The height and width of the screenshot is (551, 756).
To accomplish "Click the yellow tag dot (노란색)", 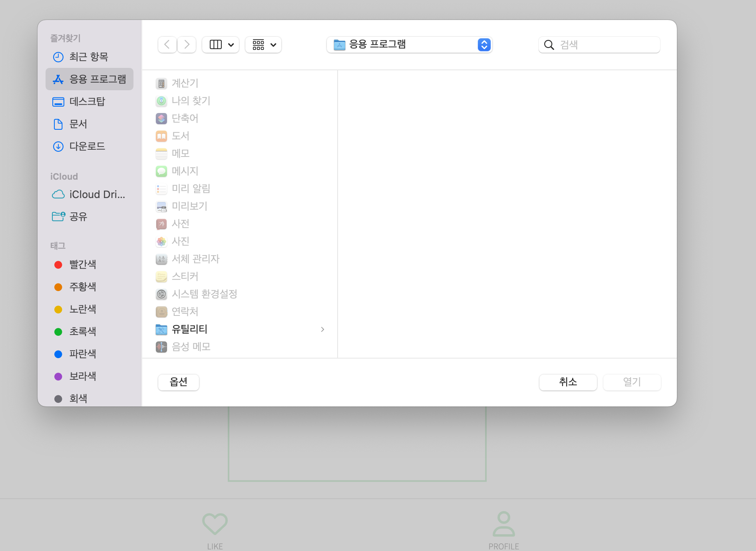I will (58, 309).
